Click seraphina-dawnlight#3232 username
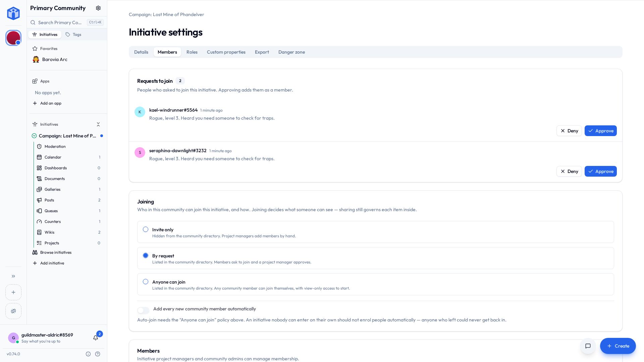The image size is (644, 362). tap(178, 150)
